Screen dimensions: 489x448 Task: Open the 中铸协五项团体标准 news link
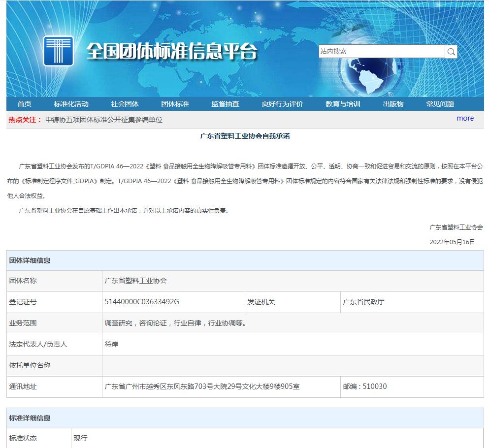(103, 120)
